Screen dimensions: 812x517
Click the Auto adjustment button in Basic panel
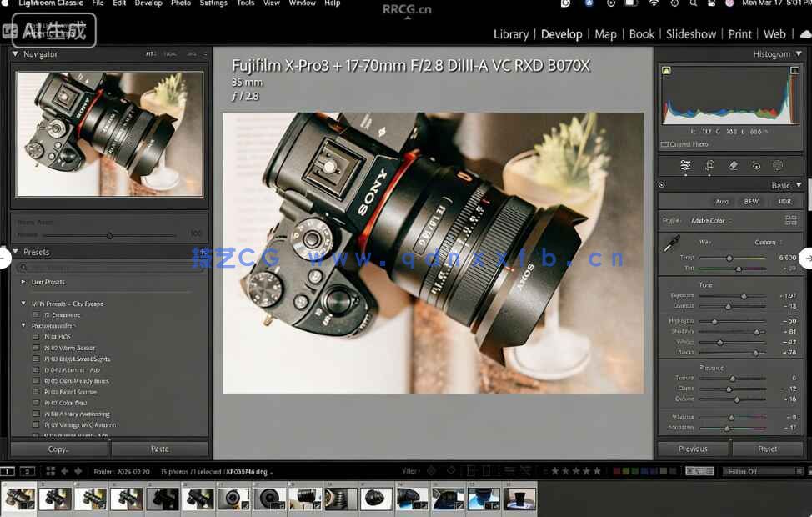pyautogui.click(x=723, y=202)
